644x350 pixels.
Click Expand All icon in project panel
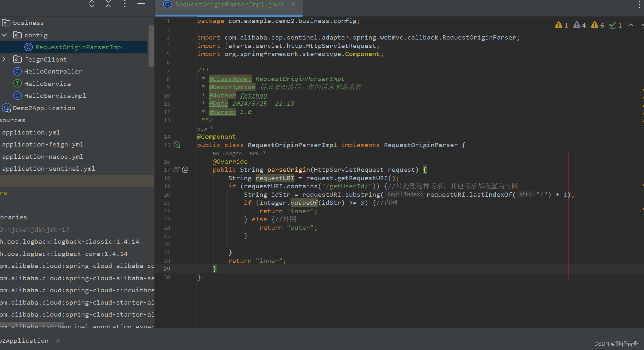click(92, 4)
